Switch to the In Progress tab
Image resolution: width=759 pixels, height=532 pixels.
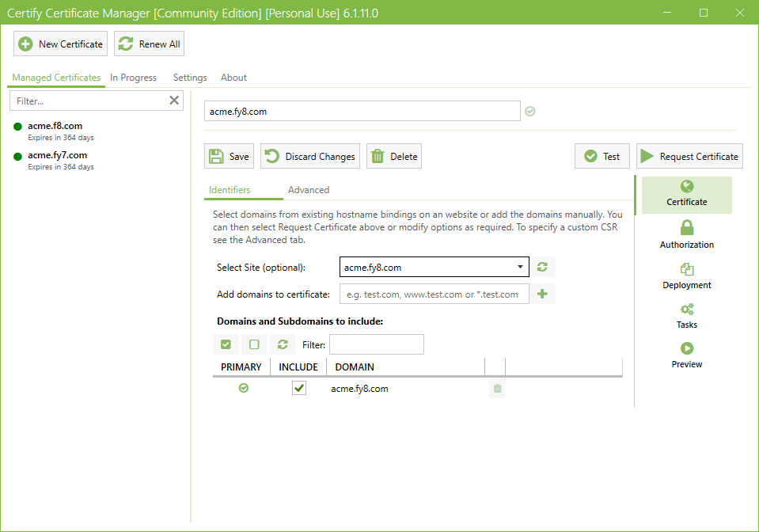[133, 78]
